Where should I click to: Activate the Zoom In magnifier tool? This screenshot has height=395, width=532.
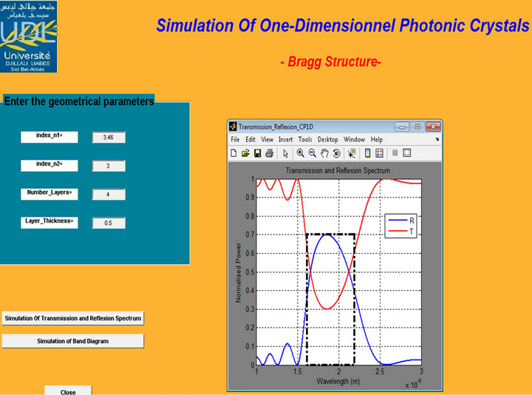point(301,153)
